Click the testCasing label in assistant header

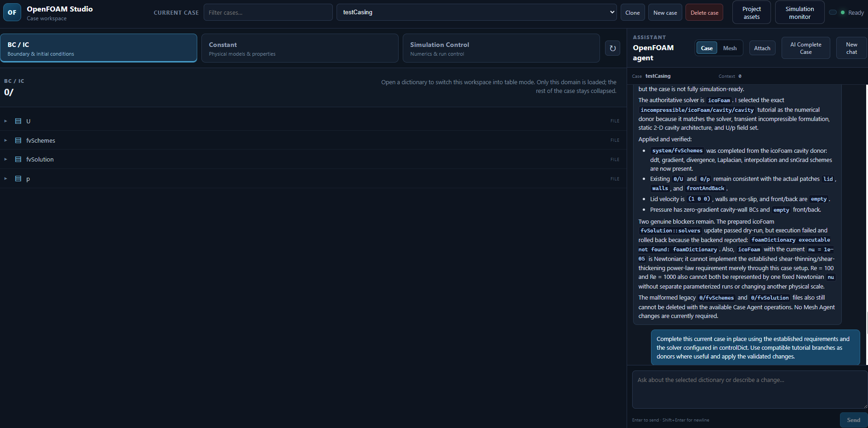[658, 76]
